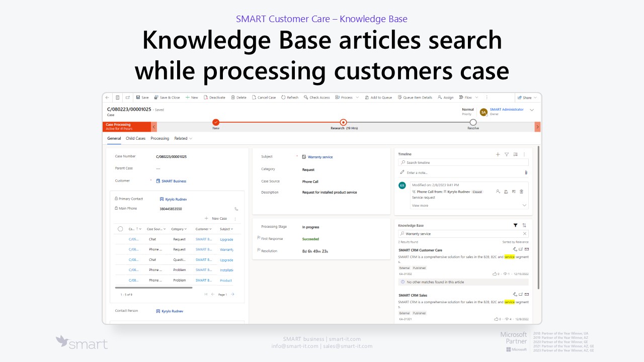Open the Category column dropdown

coord(179,229)
